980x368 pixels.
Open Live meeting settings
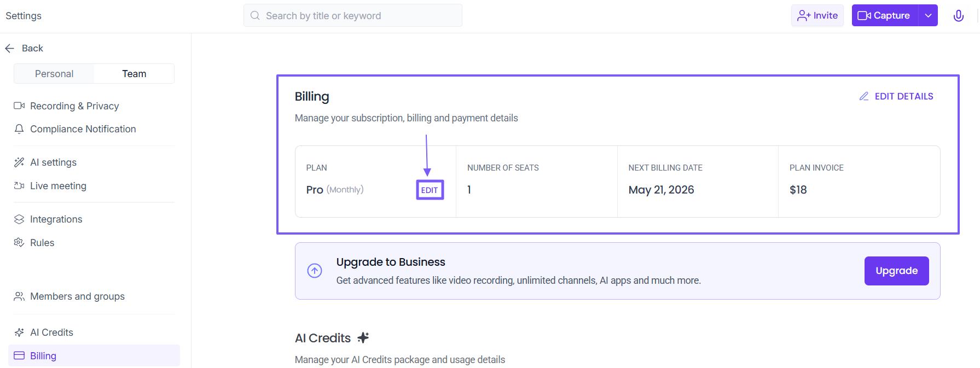point(58,186)
